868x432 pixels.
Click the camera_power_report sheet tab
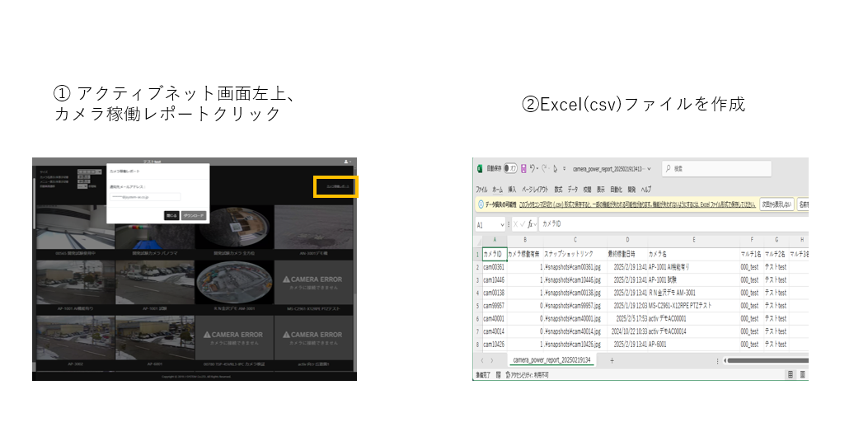click(x=551, y=360)
